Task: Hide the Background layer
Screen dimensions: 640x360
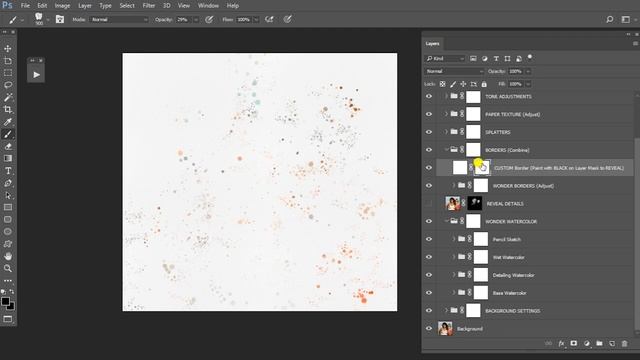Action: coord(429,329)
